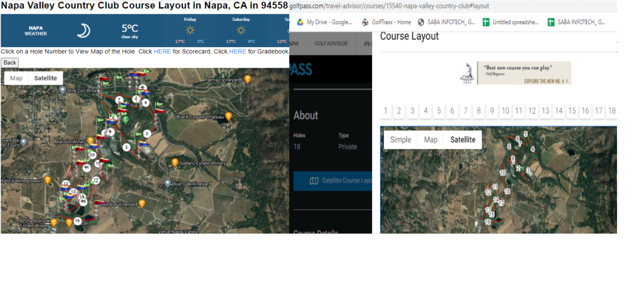Click Explore the New No. 4 link
The width and height of the screenshot is (644, 286).
(x=547, y=81)
